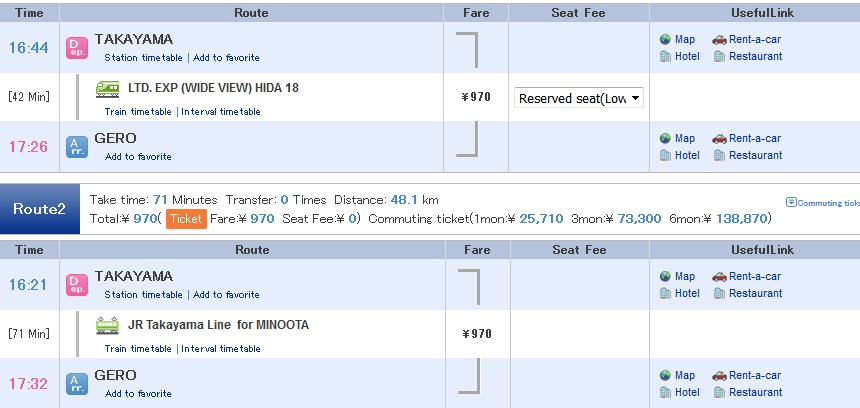Open Restaurant link for TAKAYAMA 16:44
Image resolution: width=860 pixels, height=408 pixels.
pyautogui.click(x=755, y=56)
